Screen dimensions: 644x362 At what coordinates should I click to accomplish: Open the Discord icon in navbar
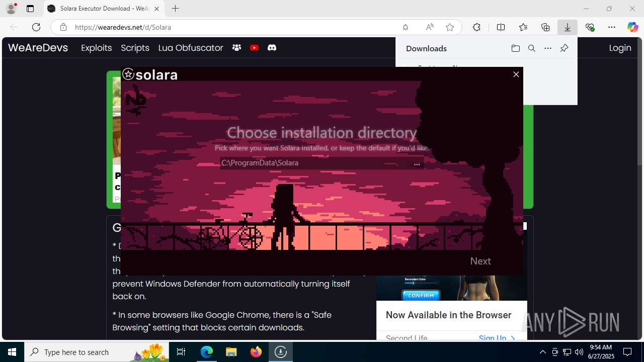point(272,48)
